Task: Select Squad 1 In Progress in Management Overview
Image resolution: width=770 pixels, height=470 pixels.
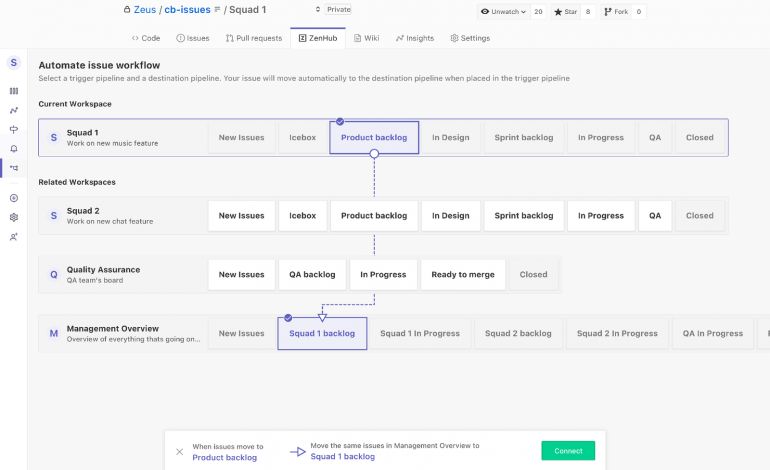Action: tap(420, 333)
